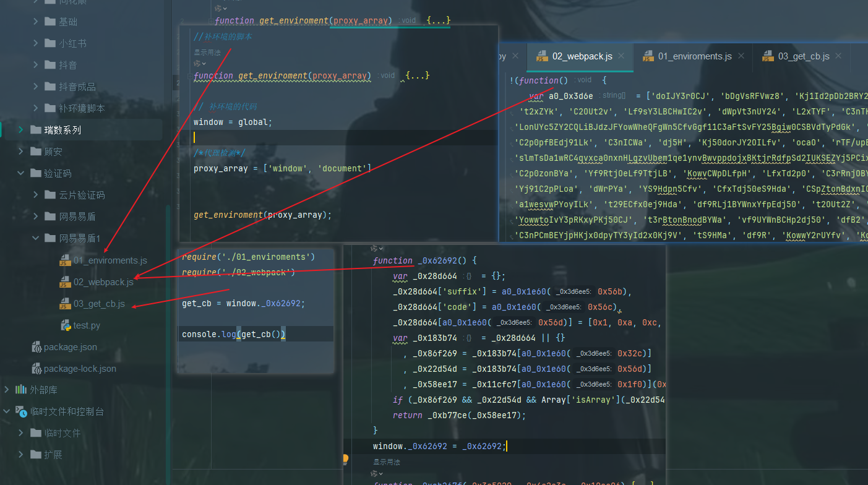Switch to the 01_enviroments.js tab

coord(693,56)
